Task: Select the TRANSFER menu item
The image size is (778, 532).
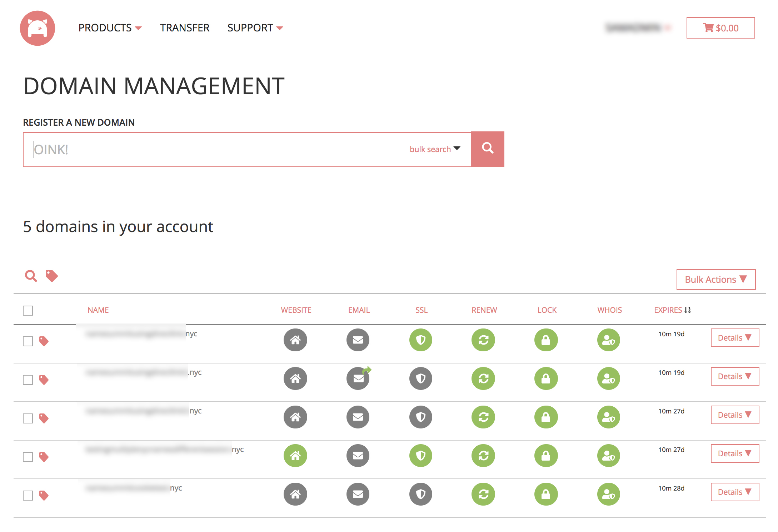Action: coord(185,27)
